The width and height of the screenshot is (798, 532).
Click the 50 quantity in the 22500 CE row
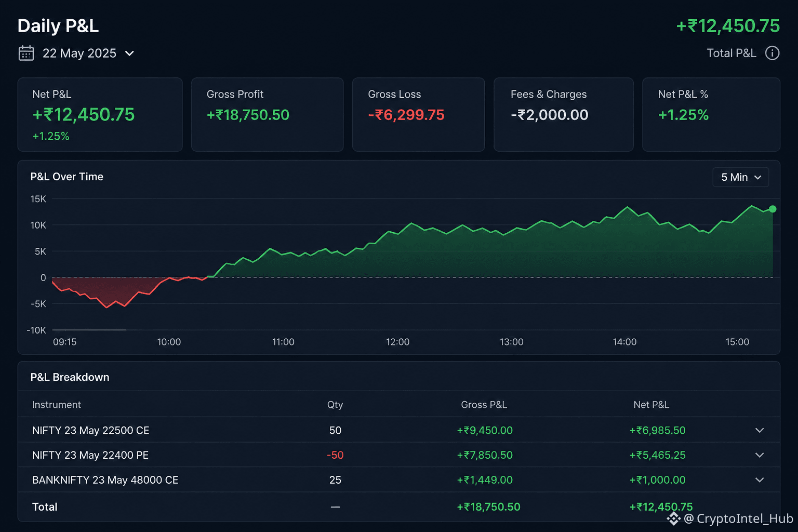tap(335, 430)
